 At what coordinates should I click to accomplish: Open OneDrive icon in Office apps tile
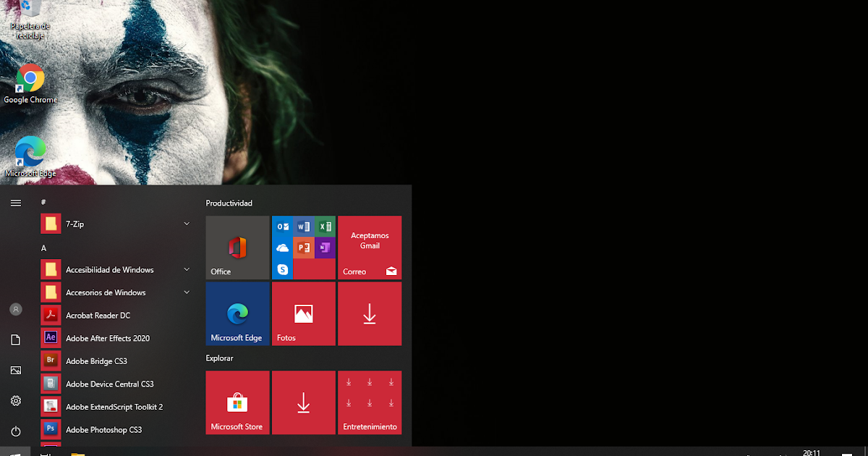click(283, 248)
